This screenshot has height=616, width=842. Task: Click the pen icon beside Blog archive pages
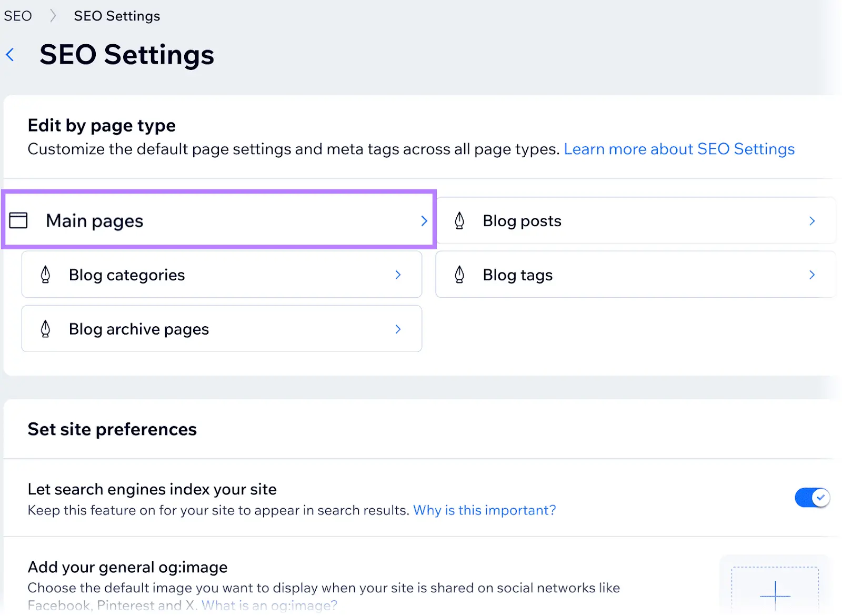[46, 328]
